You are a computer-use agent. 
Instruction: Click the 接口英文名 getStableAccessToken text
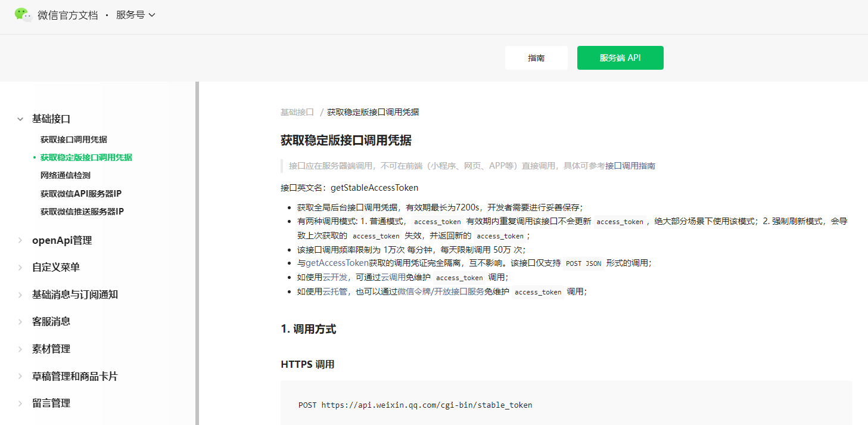pyautogui.click(x=350, y=188)
